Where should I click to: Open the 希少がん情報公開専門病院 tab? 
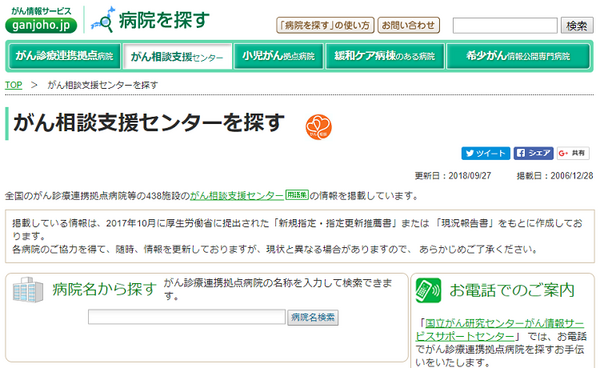[518, 56]
